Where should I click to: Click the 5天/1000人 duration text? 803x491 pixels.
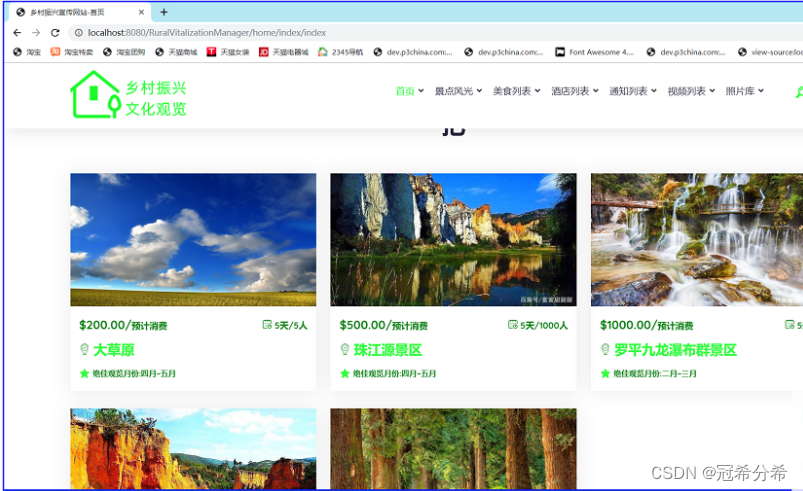tap(544, 325)
